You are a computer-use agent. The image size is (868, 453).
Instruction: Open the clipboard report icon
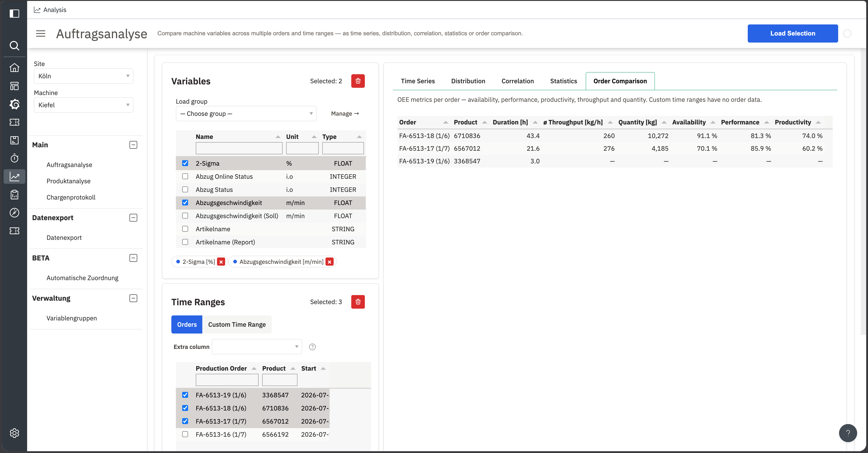(14, 195)
